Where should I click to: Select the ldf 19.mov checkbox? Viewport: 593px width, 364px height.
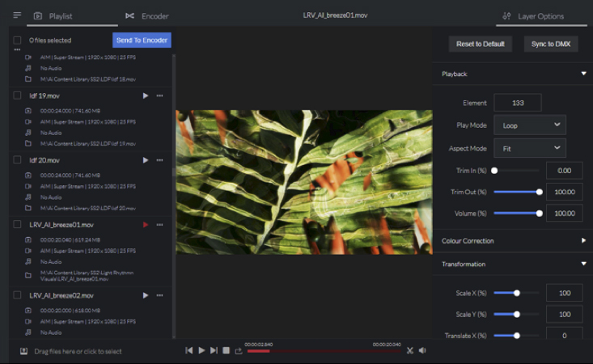point(17,95)
